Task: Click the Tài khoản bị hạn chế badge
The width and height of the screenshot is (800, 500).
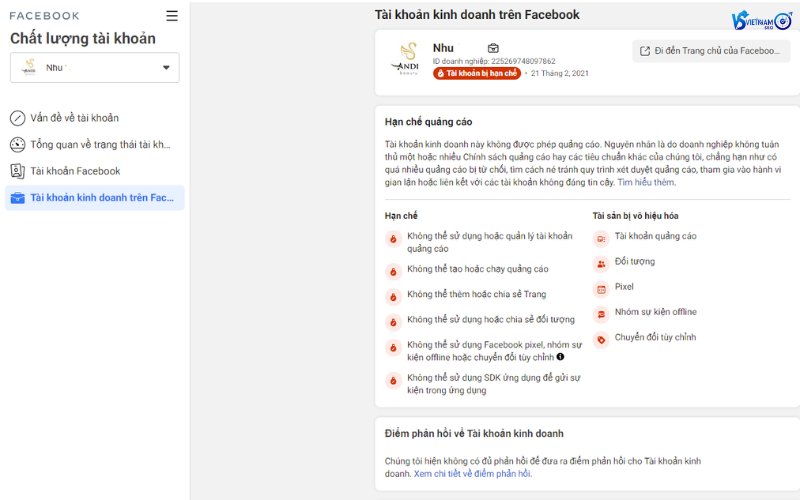Action: 476,74
